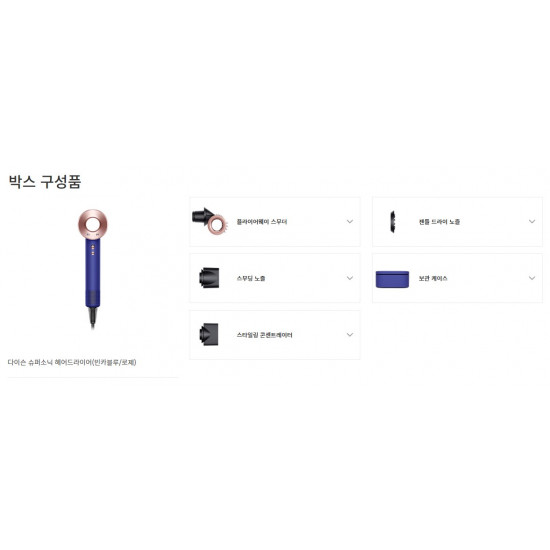Expand the 젠틀 드라이 노즐 chevron
This screenshot has height=550, width=550.
532,221
